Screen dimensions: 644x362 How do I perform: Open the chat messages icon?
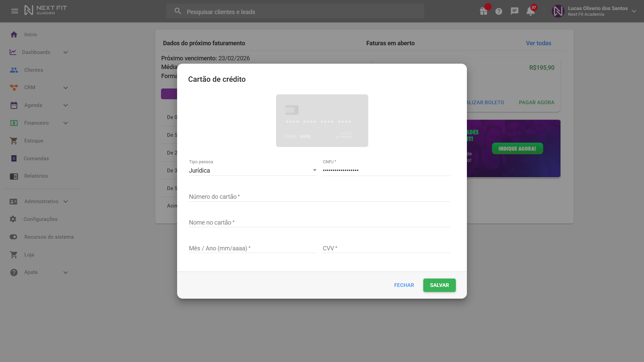(x=515, y=11)
